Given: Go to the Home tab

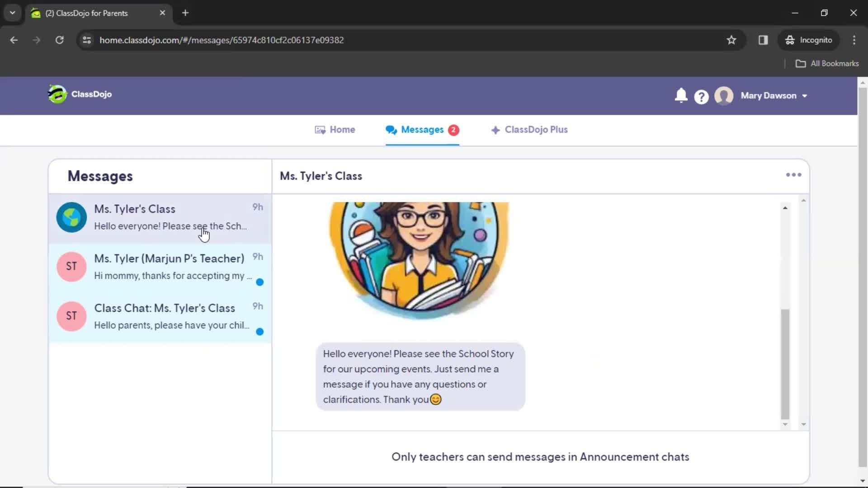Looking at the screenshot, I should [335, 130].
